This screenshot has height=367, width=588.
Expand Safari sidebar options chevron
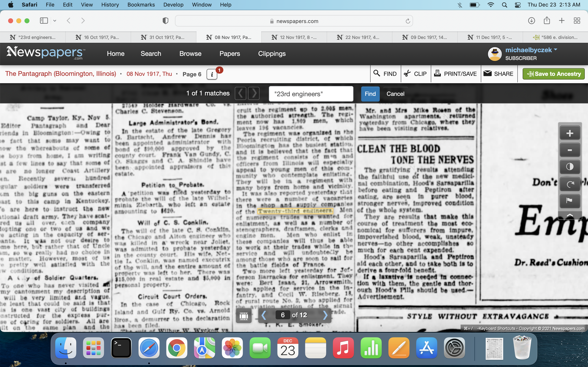tap(55, 21)
